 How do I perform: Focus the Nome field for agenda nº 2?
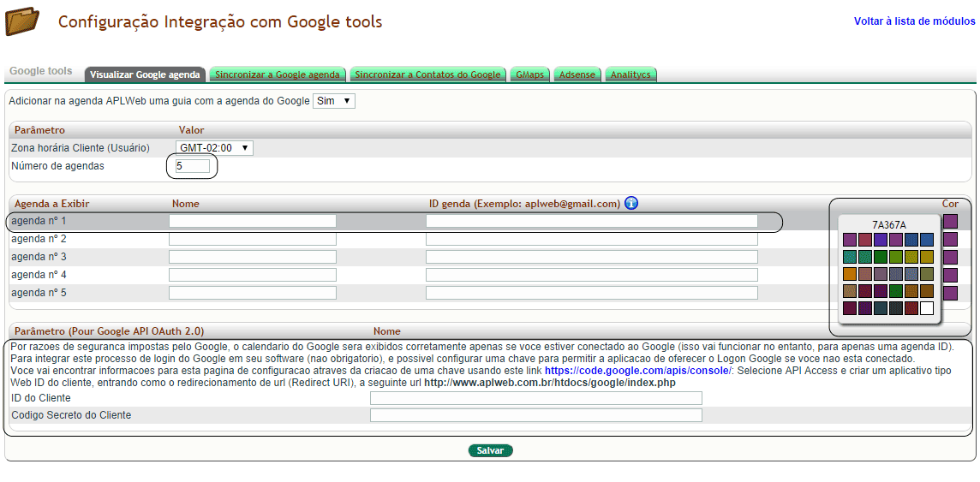[x=253, y=239]
